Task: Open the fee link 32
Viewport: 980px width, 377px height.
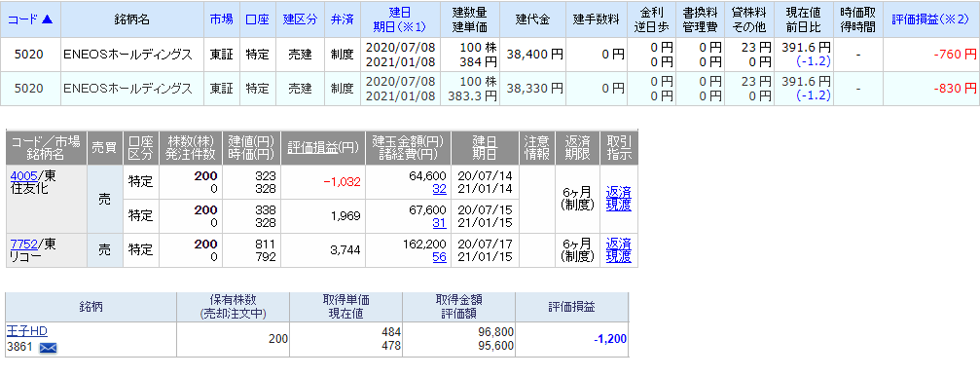Action: pos(439,188)
